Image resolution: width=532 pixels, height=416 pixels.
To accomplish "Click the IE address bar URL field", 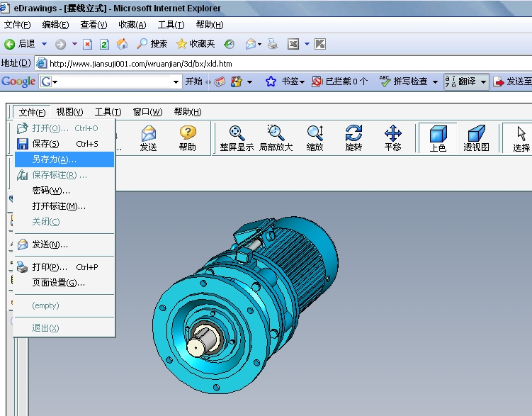I will tap(283, 64).
